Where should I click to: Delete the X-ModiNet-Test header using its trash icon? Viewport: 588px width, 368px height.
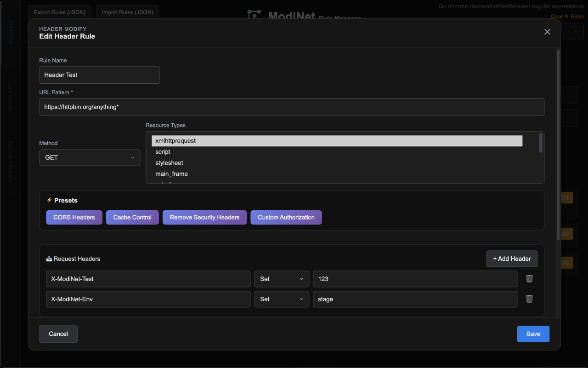(x=529, y=279)
